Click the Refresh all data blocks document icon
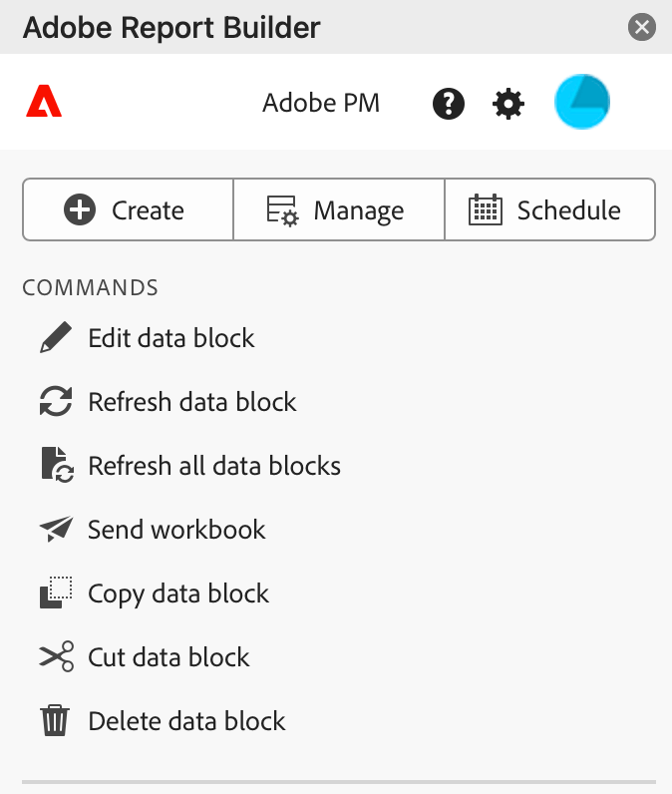Viewport: 672px width, 794px height. tap(57, 465)
